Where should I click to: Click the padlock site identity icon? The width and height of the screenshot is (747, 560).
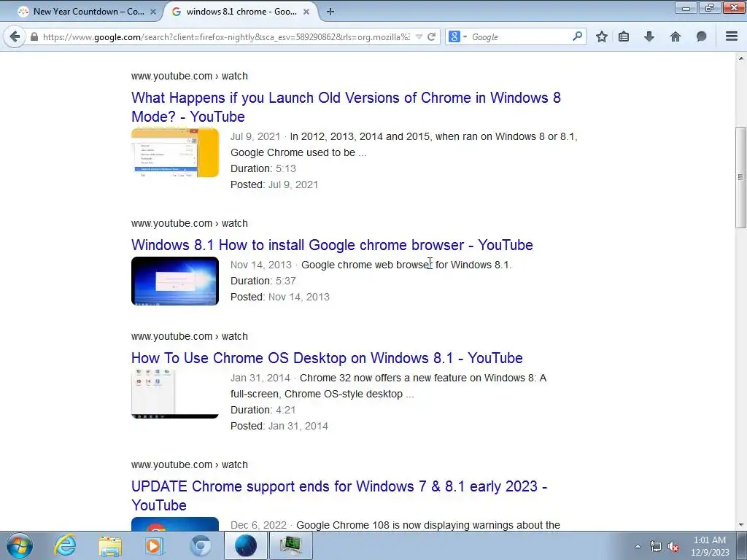pos(34,36)
